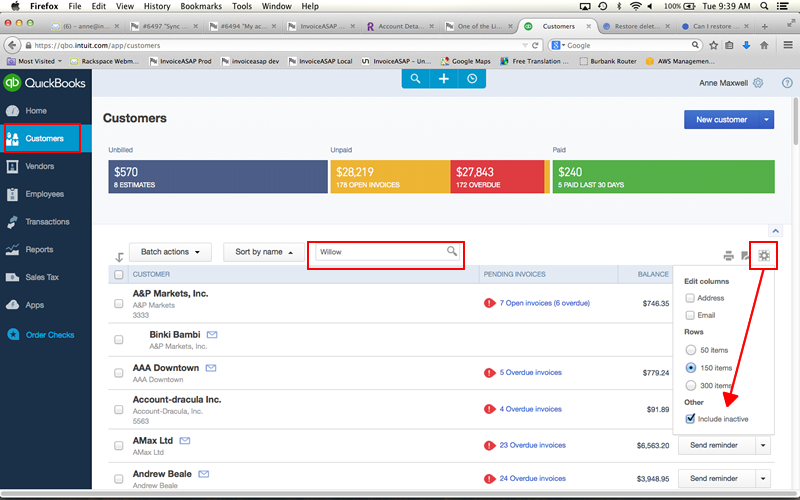Open the Bookmarks menu
This screenshot has height=500, width=800.
201,6
